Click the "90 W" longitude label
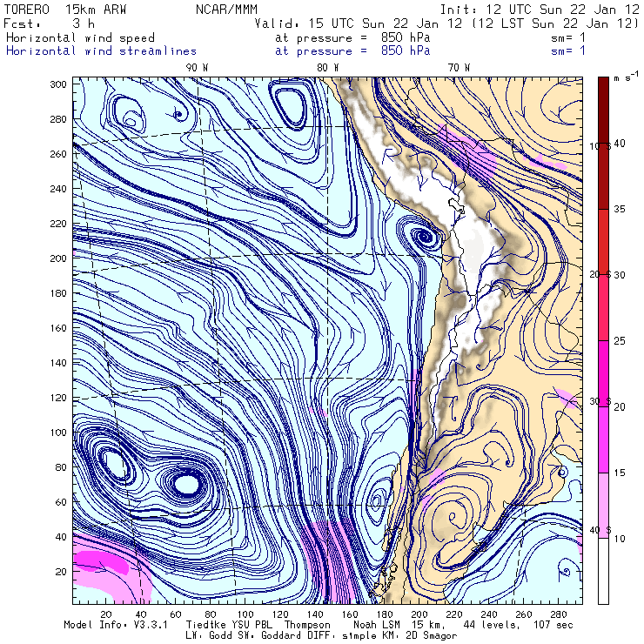Image resolution: width=644 pixels, height=644 pixels. (197, 68)
